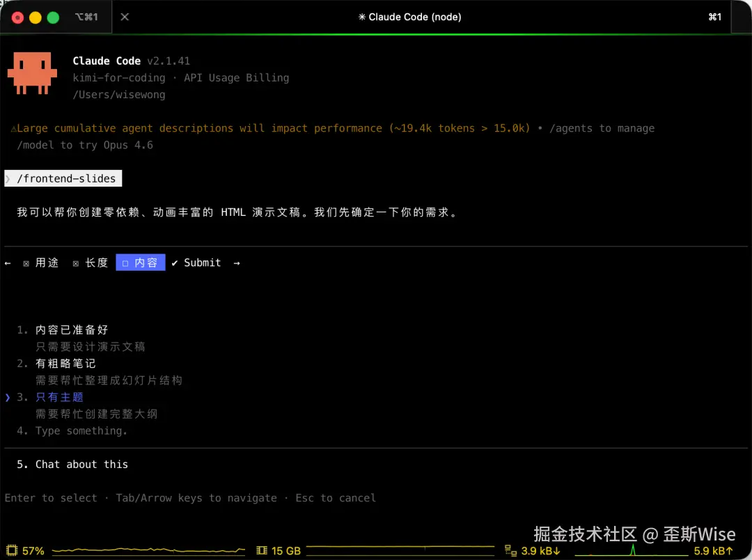Click the memory icon beside 15 GB
The width and height of the screenshot is (752, 560).
tap(262, 550)
